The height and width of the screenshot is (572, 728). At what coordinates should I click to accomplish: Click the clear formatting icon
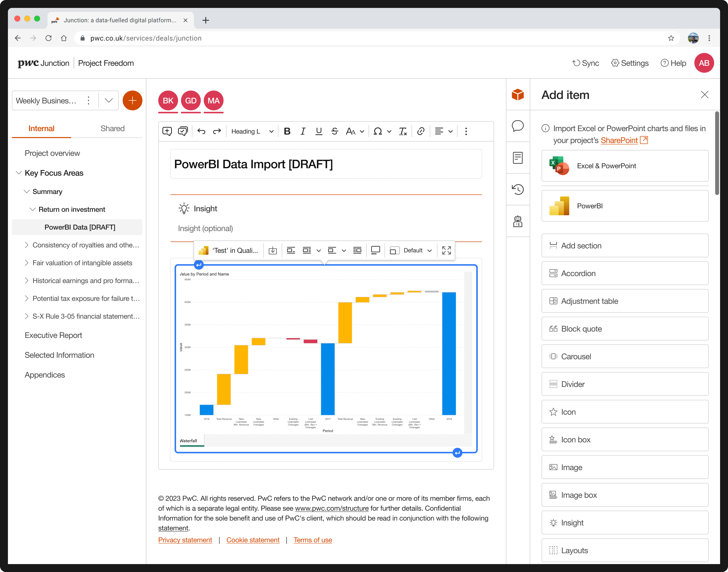coord(403,131)
